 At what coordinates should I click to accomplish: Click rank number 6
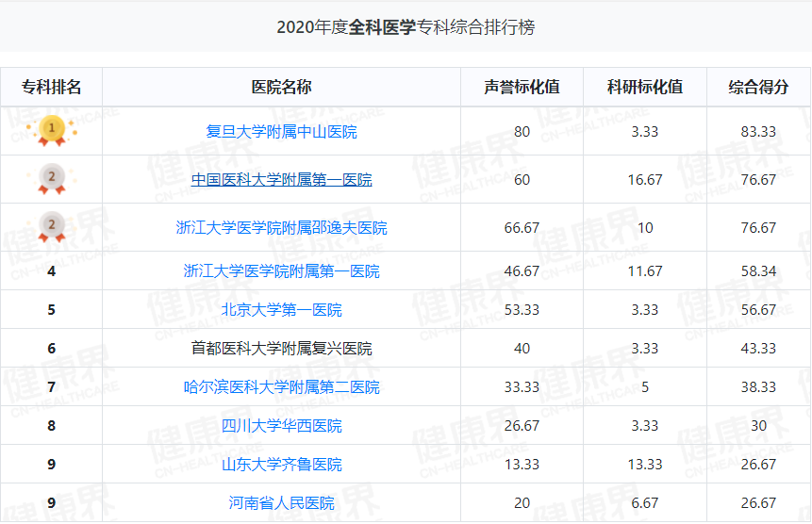[51, 348]
